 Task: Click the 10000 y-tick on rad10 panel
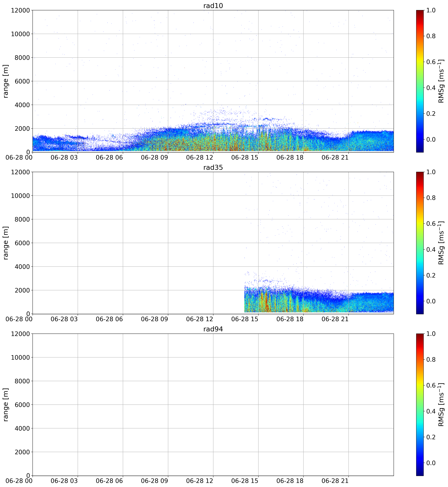[20, 34]
